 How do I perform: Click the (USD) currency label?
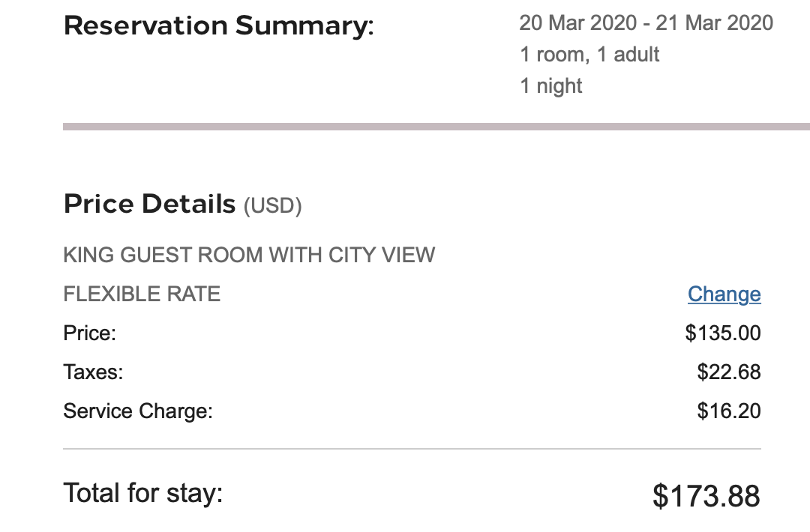pyautogui.click(x=272, y=206)
